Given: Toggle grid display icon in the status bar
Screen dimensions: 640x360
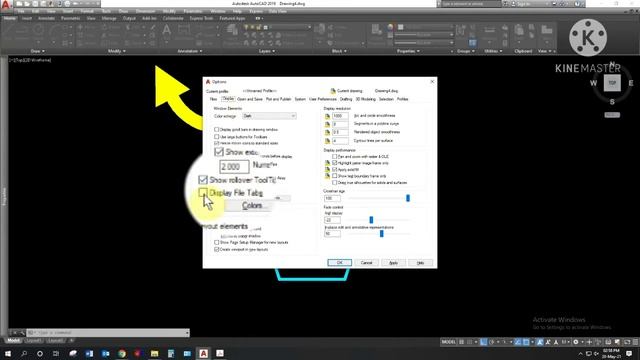Looking at the screenshot, I should click(462, 342).
